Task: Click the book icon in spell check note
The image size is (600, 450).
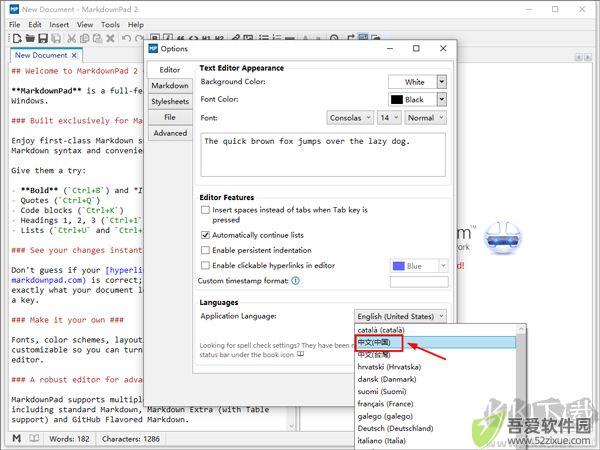Action: pyautogui.click(x=300, y=354)
